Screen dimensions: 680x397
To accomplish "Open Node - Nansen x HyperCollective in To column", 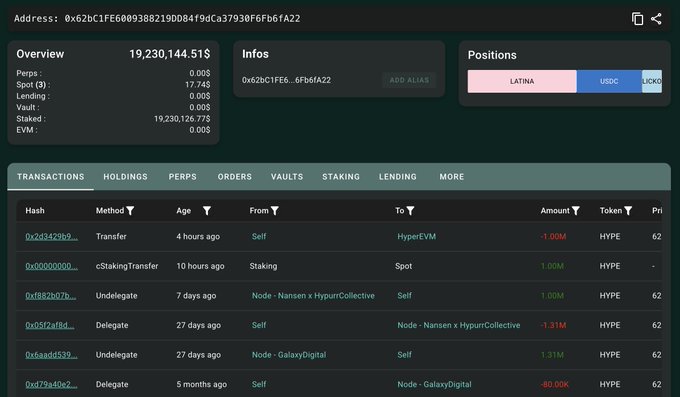I will (x=459, y=325).
